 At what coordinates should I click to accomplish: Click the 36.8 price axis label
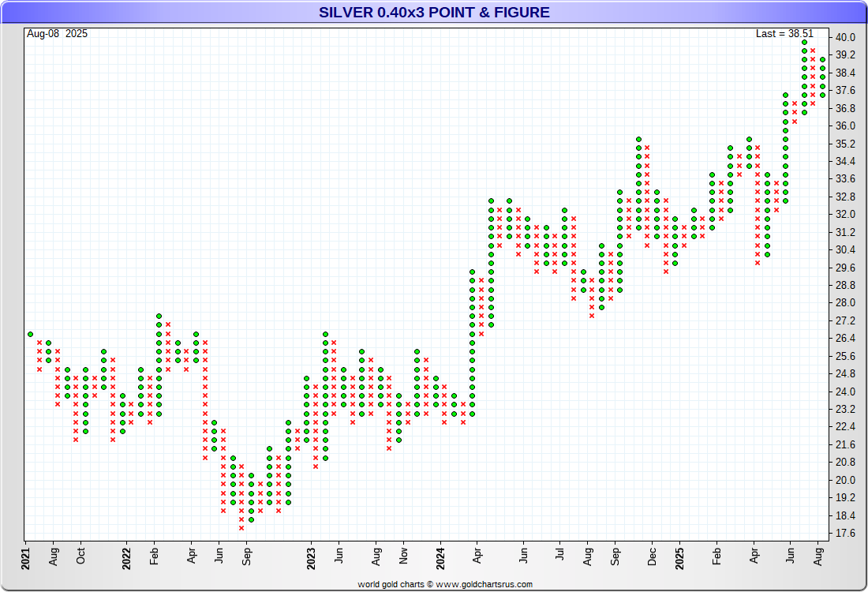845,109
